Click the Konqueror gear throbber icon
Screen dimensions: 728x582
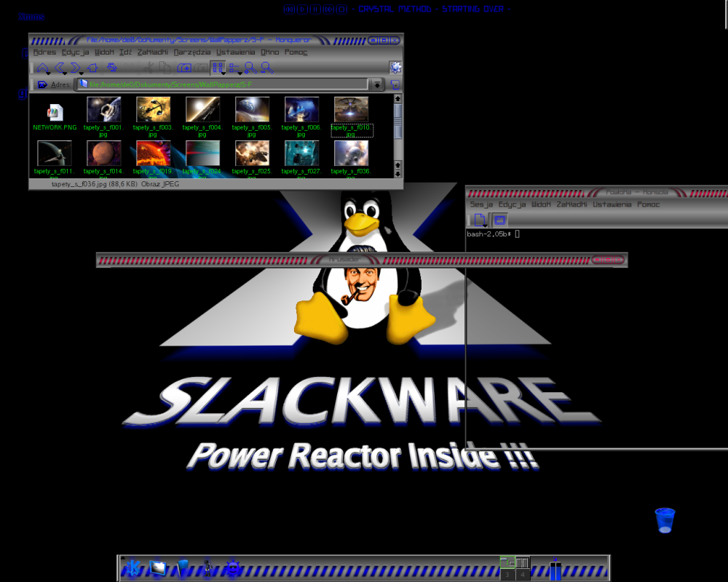(395, 68)
